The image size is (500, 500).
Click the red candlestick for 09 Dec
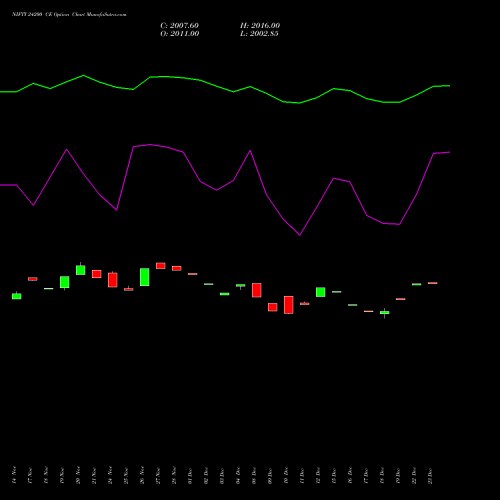[x=273, y=307]
